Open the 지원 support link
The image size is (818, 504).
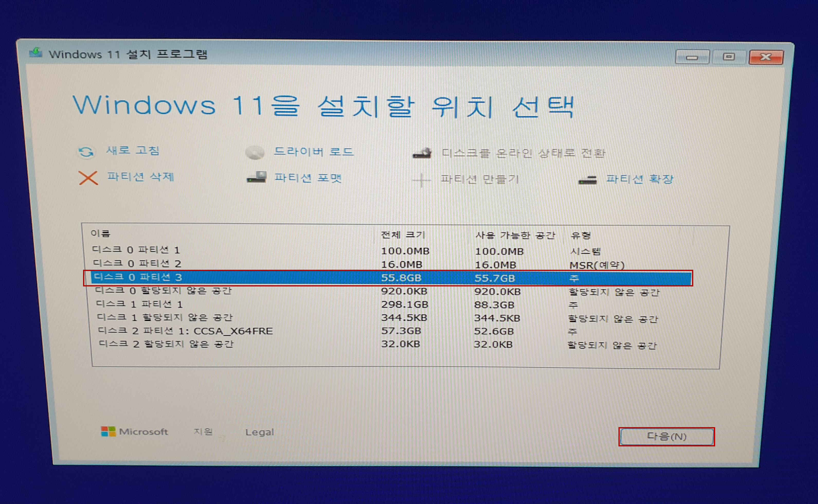tap(203, 432)
